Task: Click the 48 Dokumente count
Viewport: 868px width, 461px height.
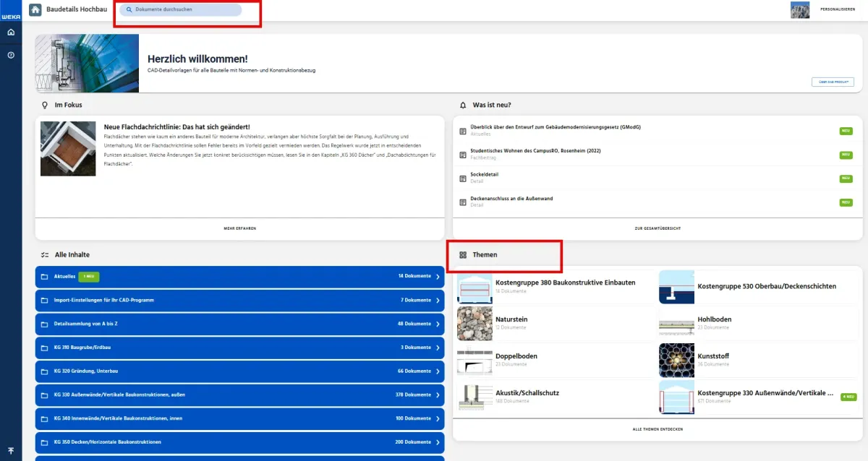Action: pyautogui.click(x=414, y=324)
